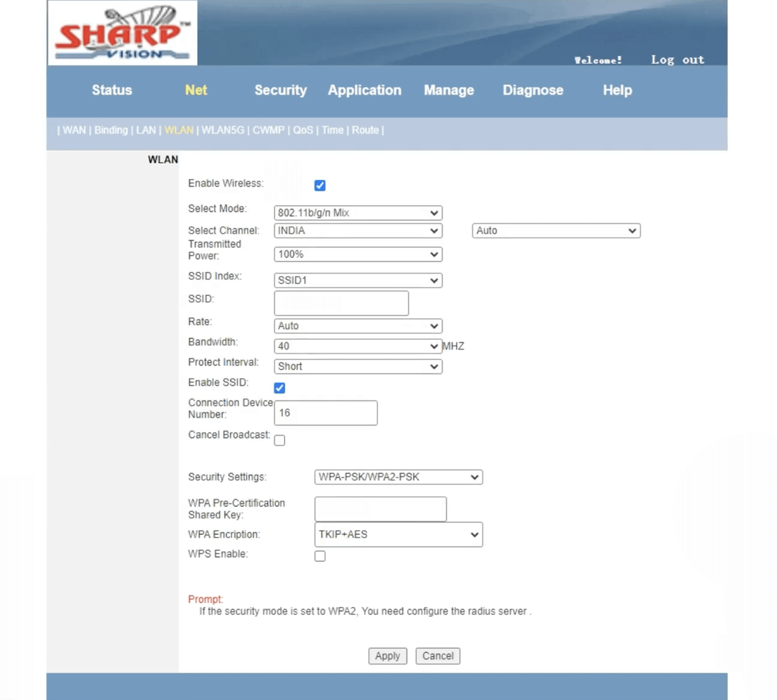Click the Apply button
Screen dimensions: 777x700
387,656
